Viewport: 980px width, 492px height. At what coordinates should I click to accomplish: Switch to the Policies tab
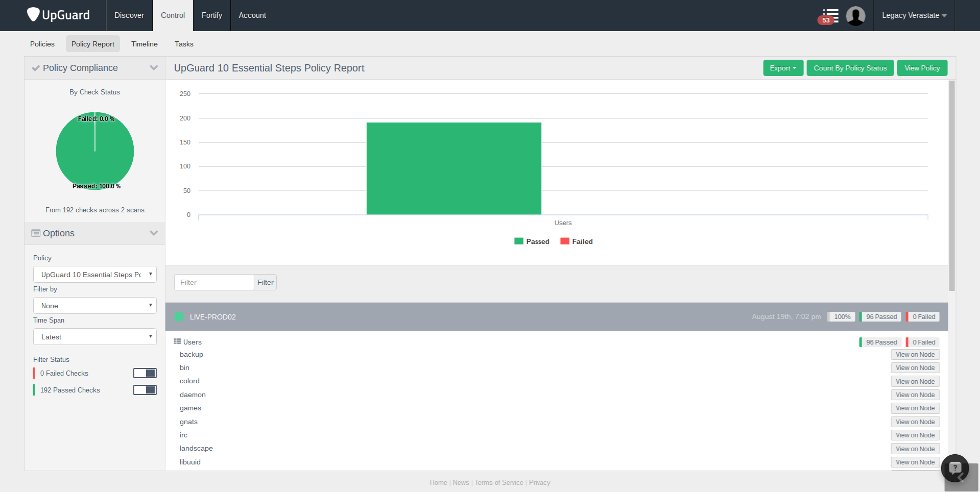[42, 44]
